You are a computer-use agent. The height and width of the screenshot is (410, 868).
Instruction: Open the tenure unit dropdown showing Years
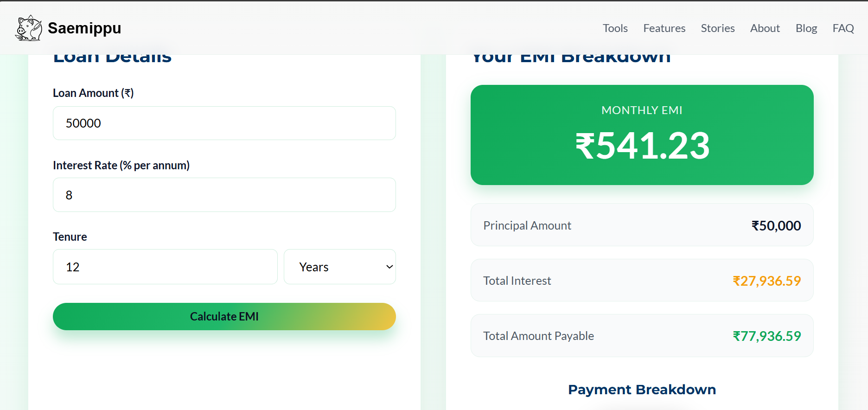pyautogui.click(x=339, y=267)
